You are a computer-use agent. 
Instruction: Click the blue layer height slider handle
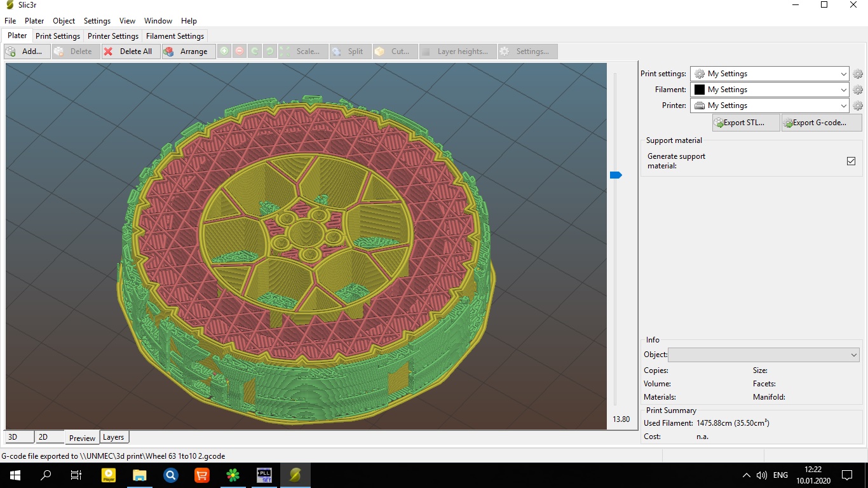616,175
